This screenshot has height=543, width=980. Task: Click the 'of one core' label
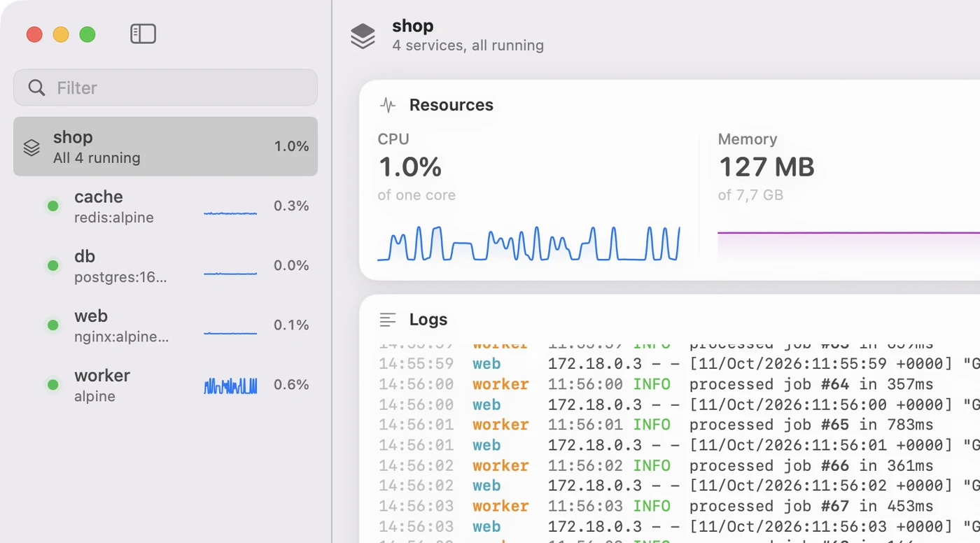click(416, 195)
